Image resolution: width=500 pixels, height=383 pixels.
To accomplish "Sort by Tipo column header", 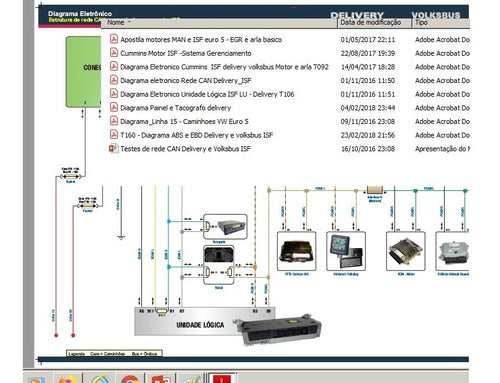I will tap(441, 23).
